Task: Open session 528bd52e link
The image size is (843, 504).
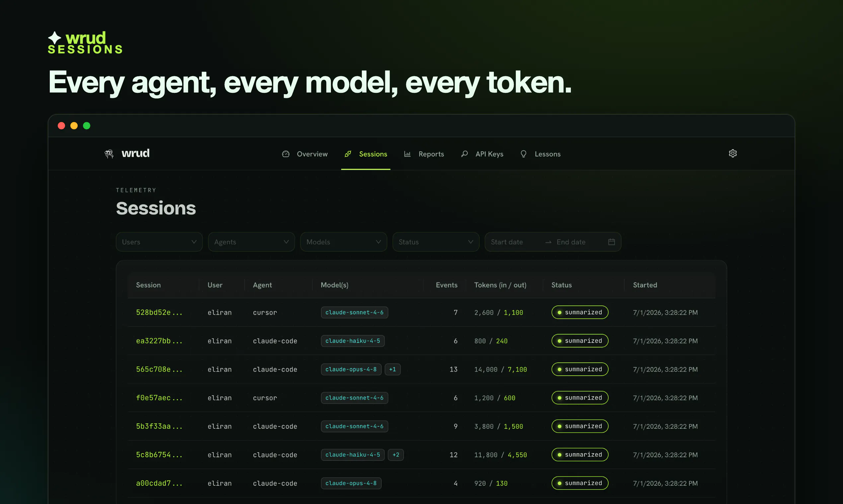Action: click(159, 312)
